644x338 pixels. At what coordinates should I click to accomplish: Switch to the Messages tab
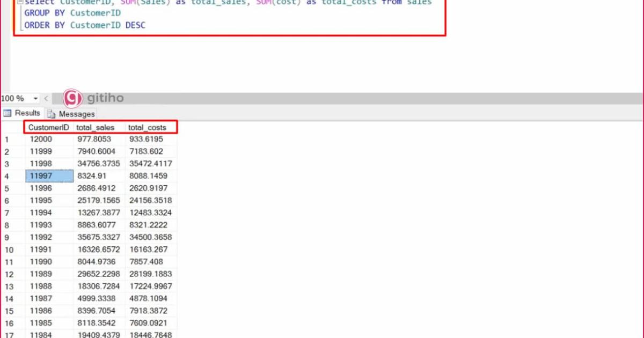pos(71,114)
